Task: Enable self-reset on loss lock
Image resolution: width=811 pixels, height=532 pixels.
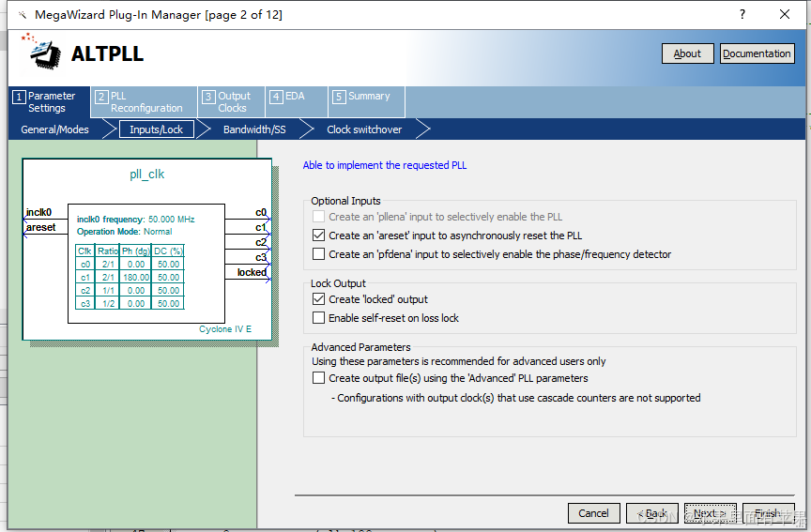Action: coord(318,318)
